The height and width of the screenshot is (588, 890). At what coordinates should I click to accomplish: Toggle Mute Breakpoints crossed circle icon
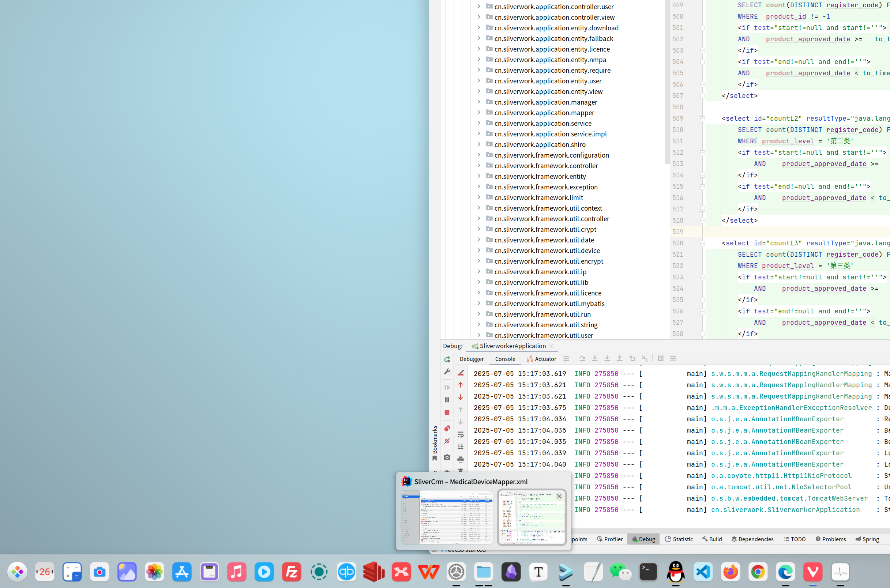(x=447, y=441)
